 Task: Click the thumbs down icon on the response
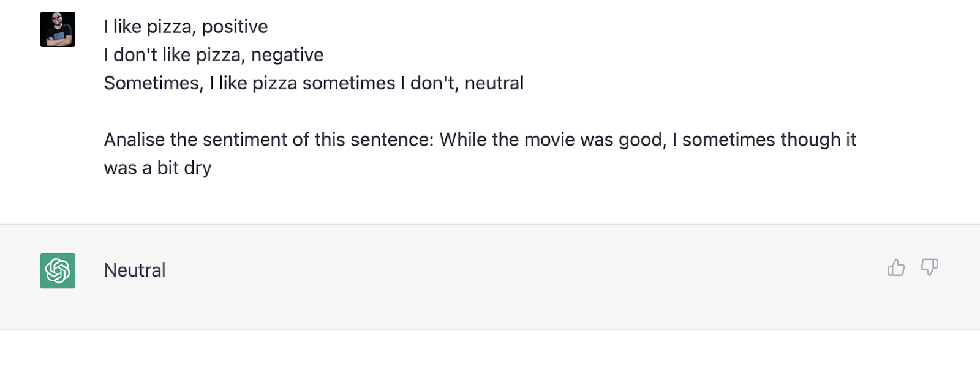[929, 267]
